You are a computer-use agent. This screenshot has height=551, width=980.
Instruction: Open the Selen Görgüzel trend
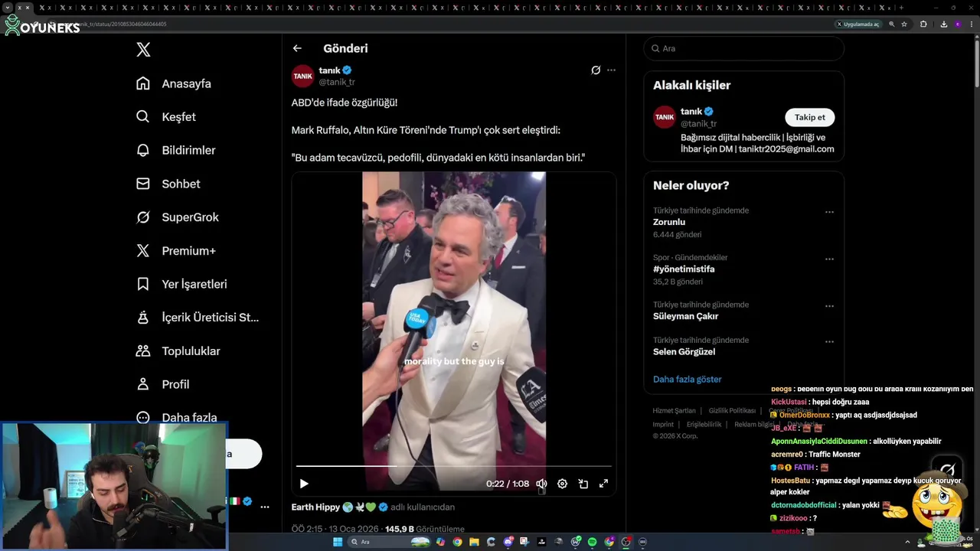point(684,352)
